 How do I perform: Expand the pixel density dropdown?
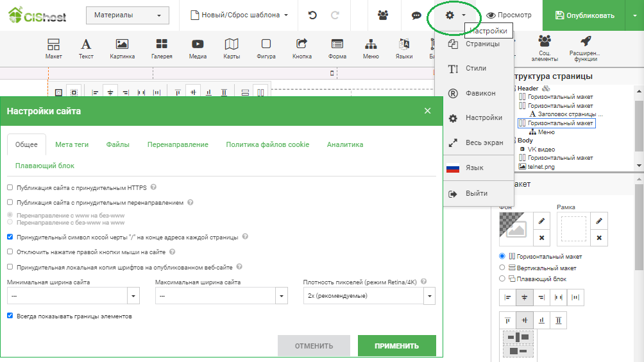429,296
